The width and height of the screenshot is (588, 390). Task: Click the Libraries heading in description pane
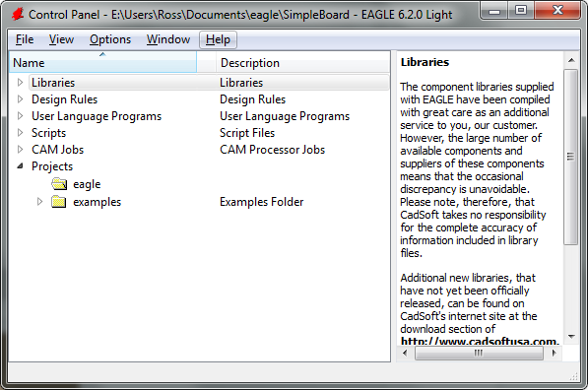click(x=425, y=62)
